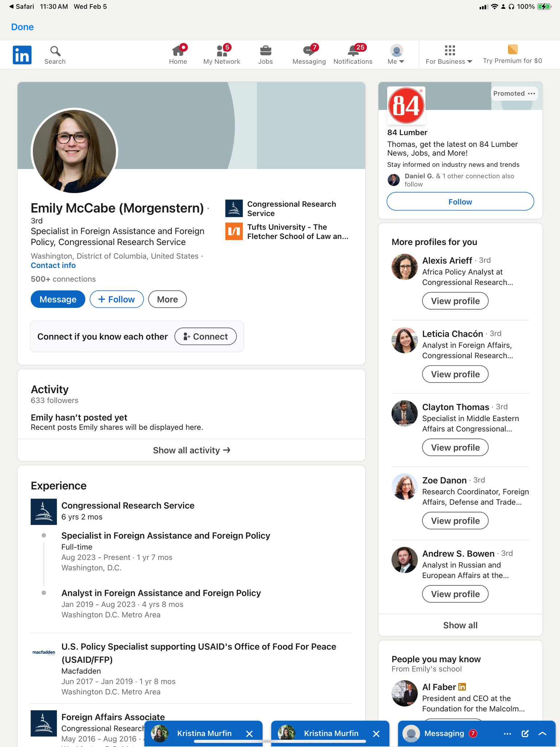The width and height of the screenshot is (560, 747).
Task: Click Show all activity
Action: tap(192, 450)
